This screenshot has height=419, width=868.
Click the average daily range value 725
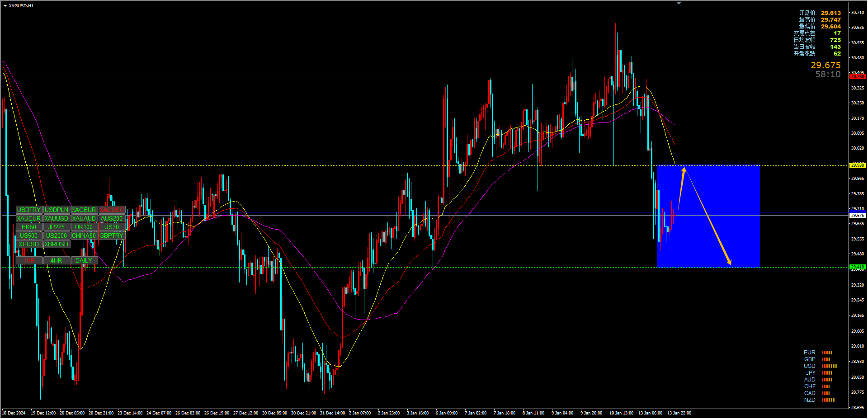tap(835, 40)
